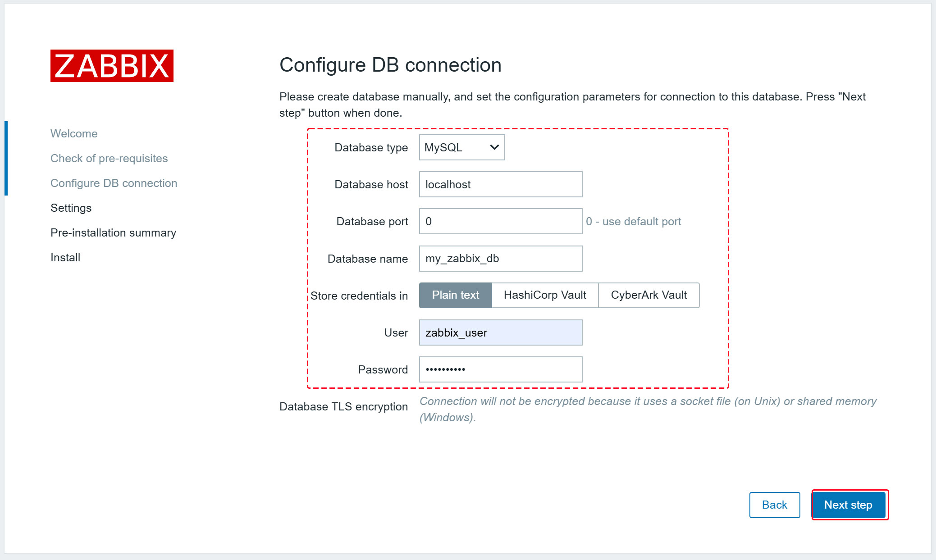
Task: Jump to Settings setup step
Action: [x=71, y=208]
